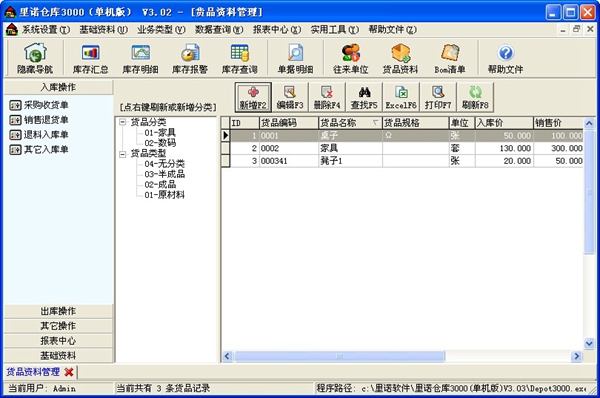Open 单据明细 magnifier icon
Image resolution: width=600 pixels, height=398 pixels.
(x=295, y=58)
